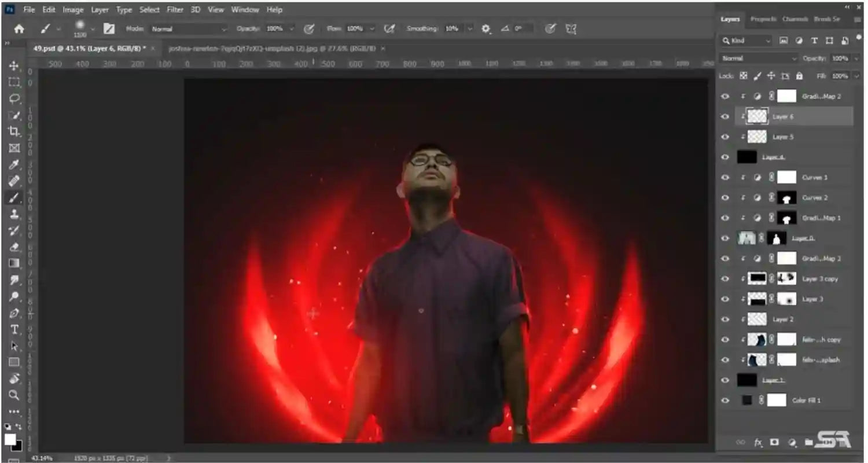
Task: Select the Zoom tool
Action: 14,395
